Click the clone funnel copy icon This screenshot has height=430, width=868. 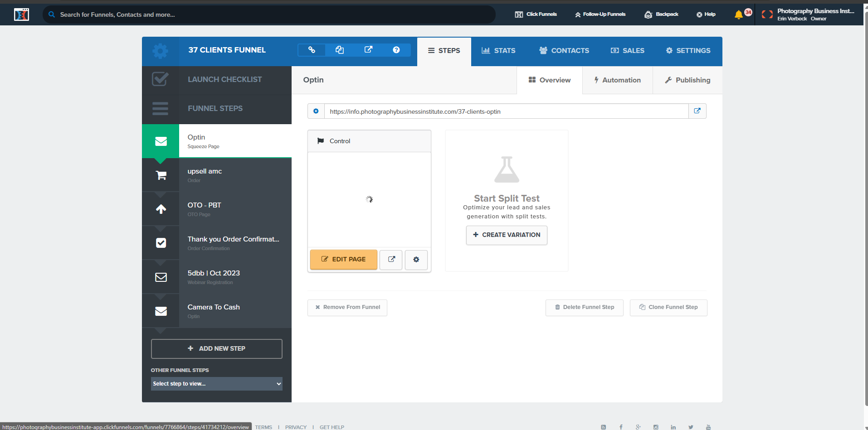click(340, 50)
